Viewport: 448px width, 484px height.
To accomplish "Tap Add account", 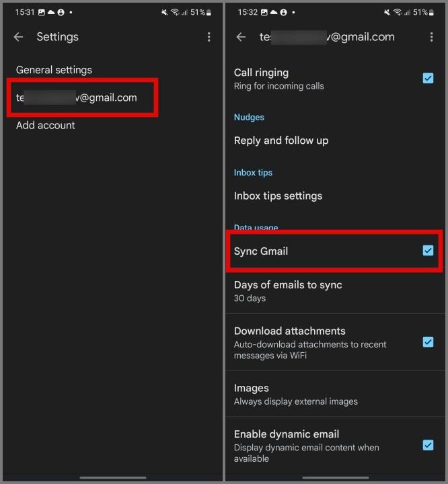I will coord(46,125).
